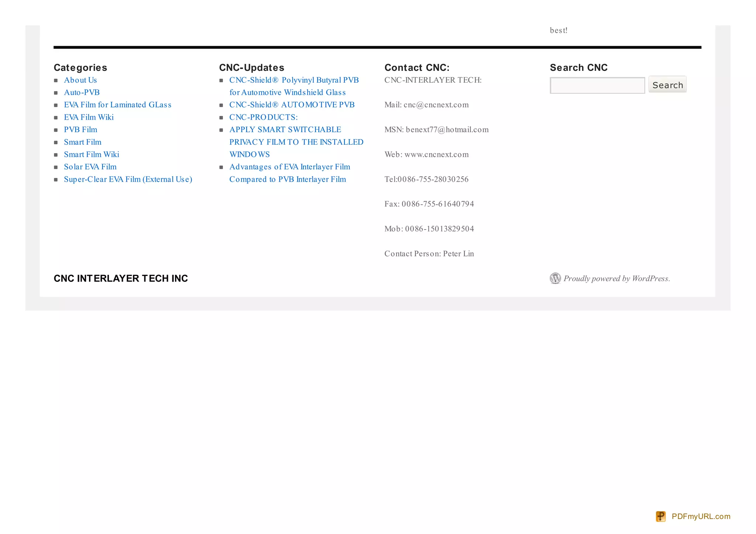The image size is (756, 534).
Task: Open the Auto-PVB category
Action: (x=82, y=92)
